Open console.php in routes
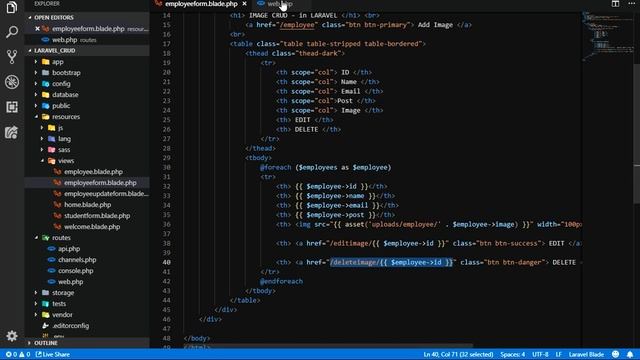640x360 pixels. pos(76,271)
